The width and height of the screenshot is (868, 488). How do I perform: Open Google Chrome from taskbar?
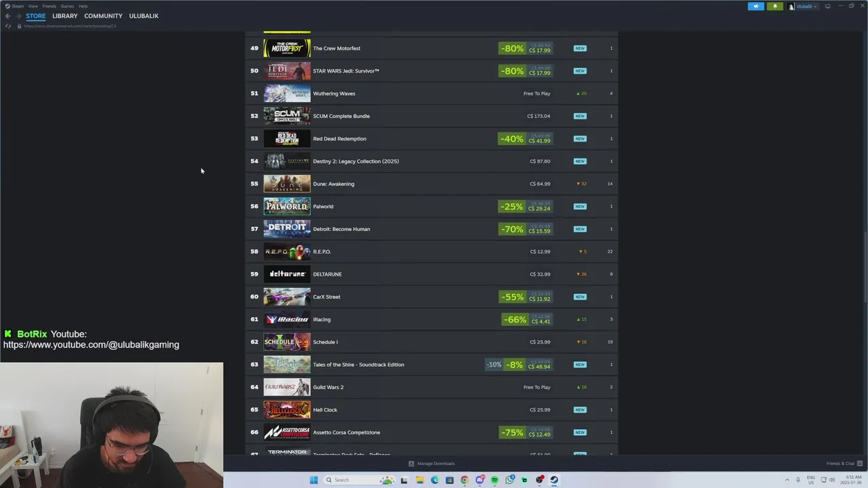(465, 480)
